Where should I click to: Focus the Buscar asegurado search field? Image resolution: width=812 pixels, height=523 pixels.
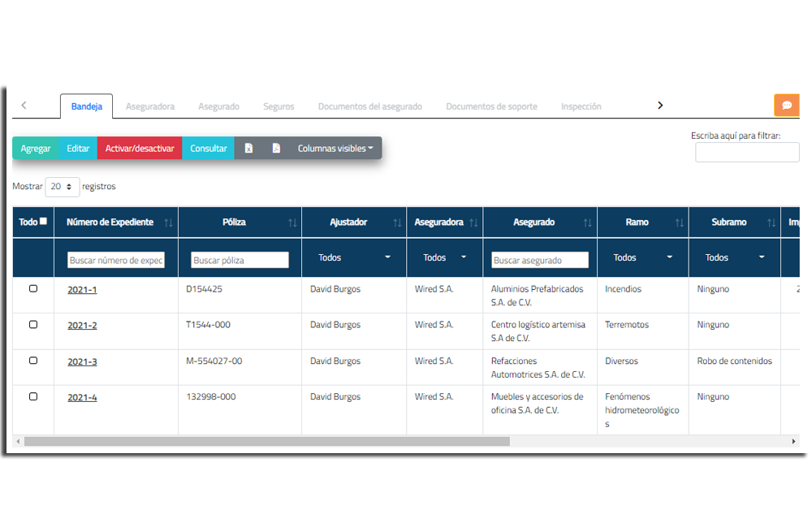click(x=539, y=260)
